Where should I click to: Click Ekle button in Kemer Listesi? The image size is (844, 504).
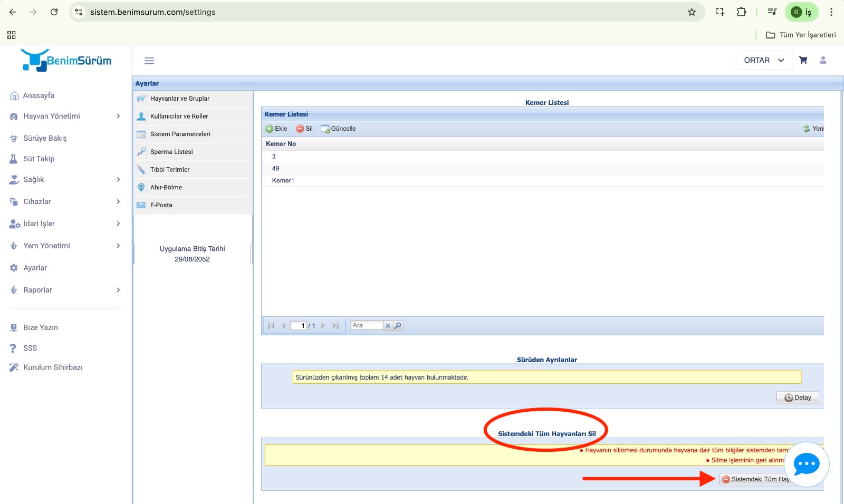click(276, 129)
